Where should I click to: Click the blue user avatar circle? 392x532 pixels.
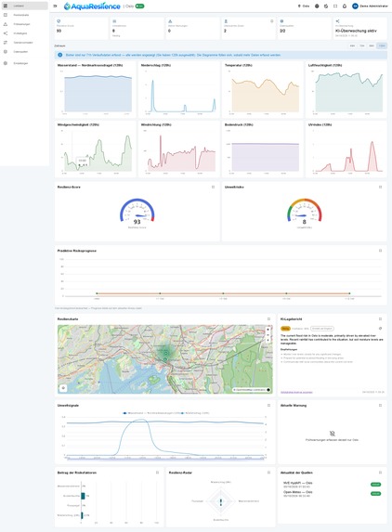tap(355, 6)
